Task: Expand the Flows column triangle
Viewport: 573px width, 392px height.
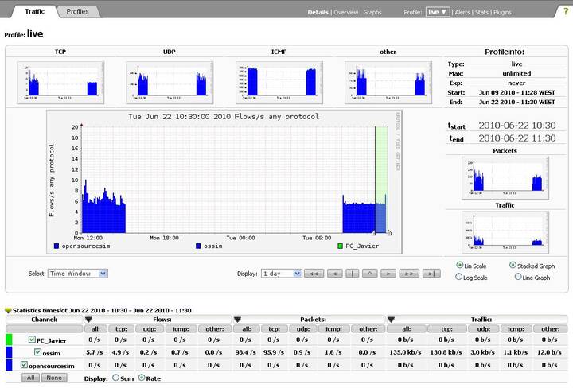Action: [x=89, y=320]
